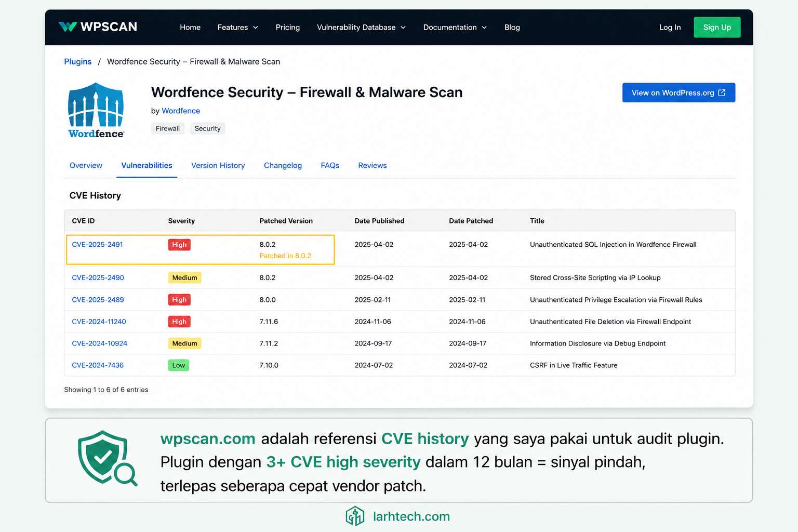798x532 pixels.
Task: Open CVE-2025-2489 entry
Action: pyautogui.click(x=98, y=299)
